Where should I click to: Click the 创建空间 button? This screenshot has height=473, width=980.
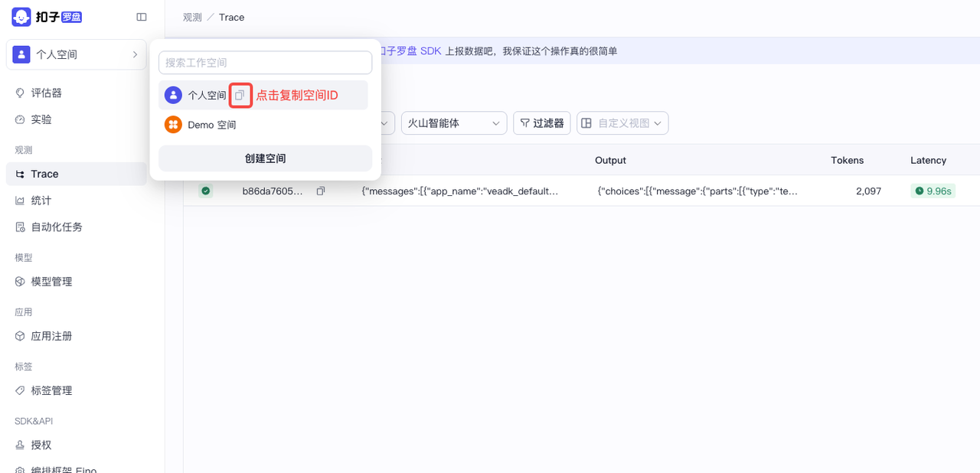(x=264, y=158)
